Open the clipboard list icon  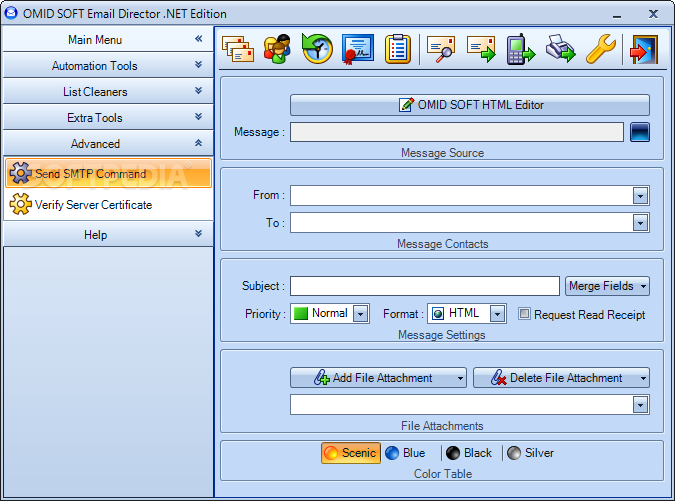click(398, 49)
